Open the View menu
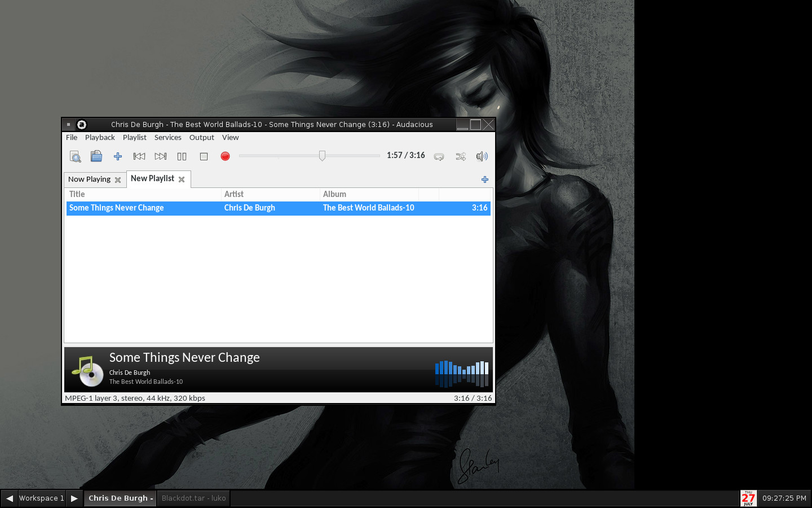The image size is (812, 508). coord(230,137)
